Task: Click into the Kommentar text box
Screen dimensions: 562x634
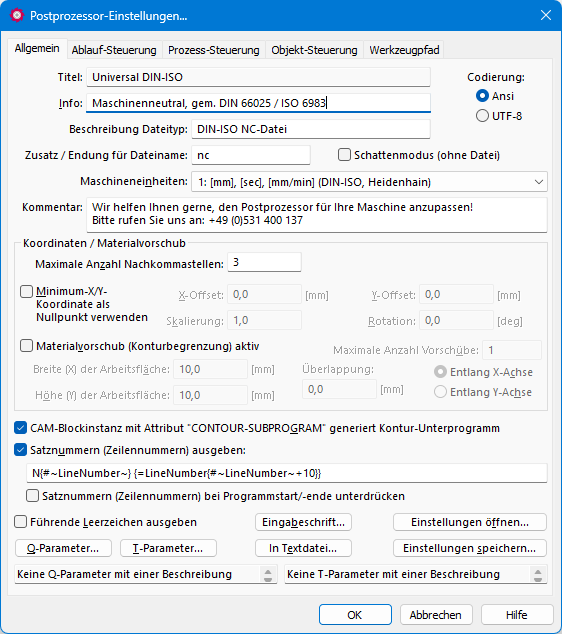Action: 317,215
